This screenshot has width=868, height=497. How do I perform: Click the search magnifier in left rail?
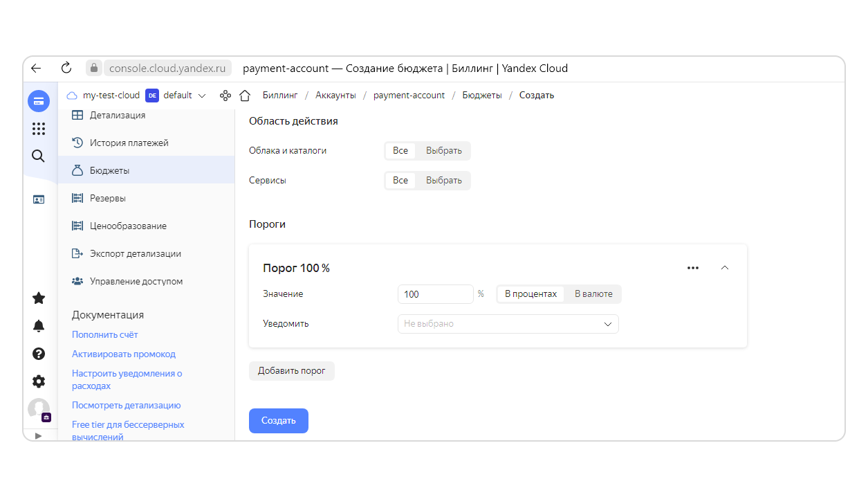tap(39, 156)
